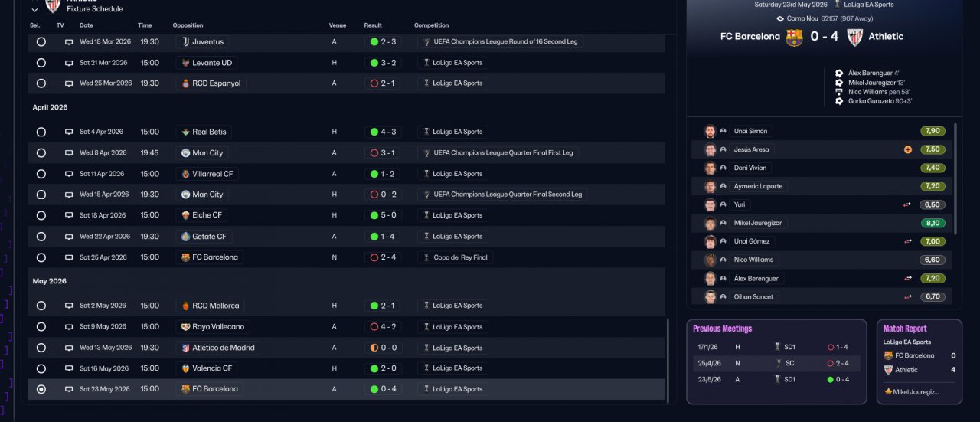The image size is (980, 422).
Task: Sort fixtures by the Competition column header
Action: (x=431, y=25)
